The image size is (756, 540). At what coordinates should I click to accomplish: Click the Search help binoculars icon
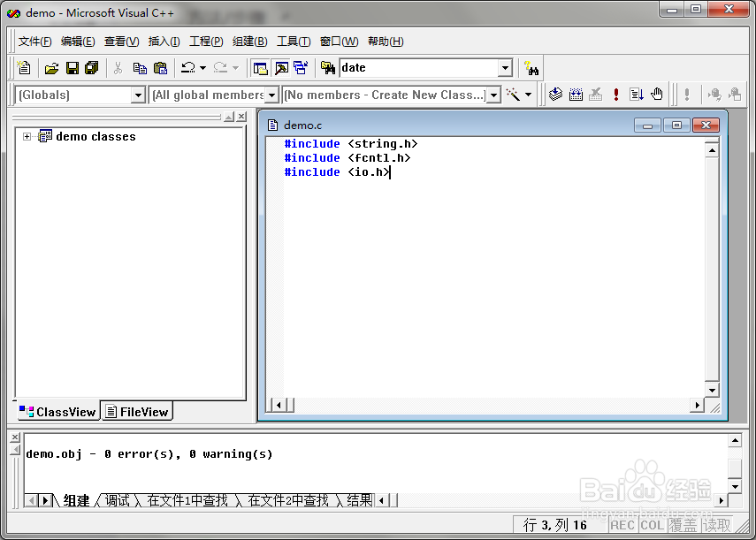click(x=531, y=68)
